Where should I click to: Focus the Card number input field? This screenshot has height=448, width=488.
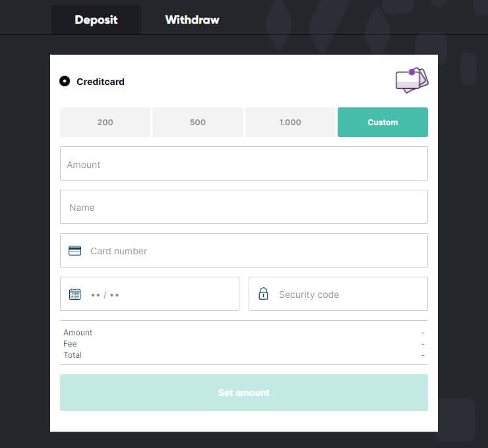point(244,250)
